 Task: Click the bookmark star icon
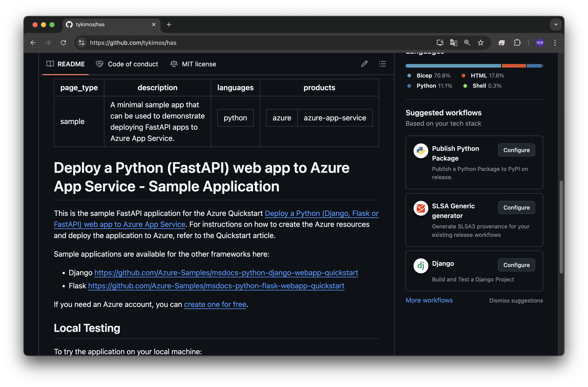point(480,43)
